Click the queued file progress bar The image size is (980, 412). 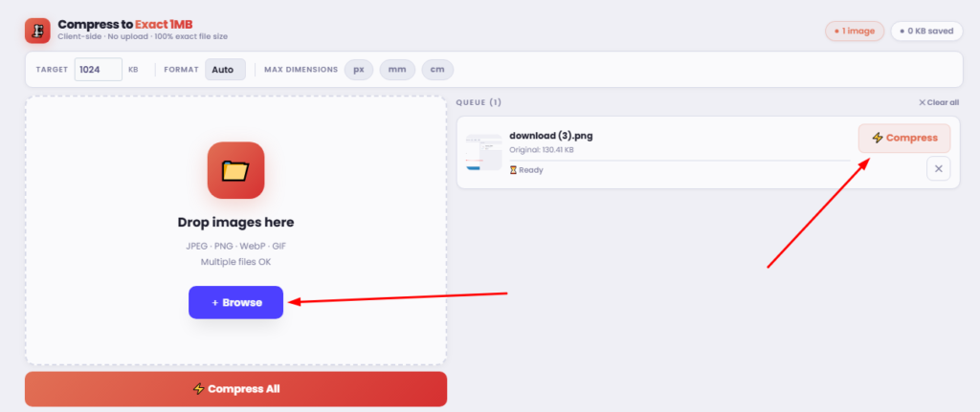pos(679,161)
